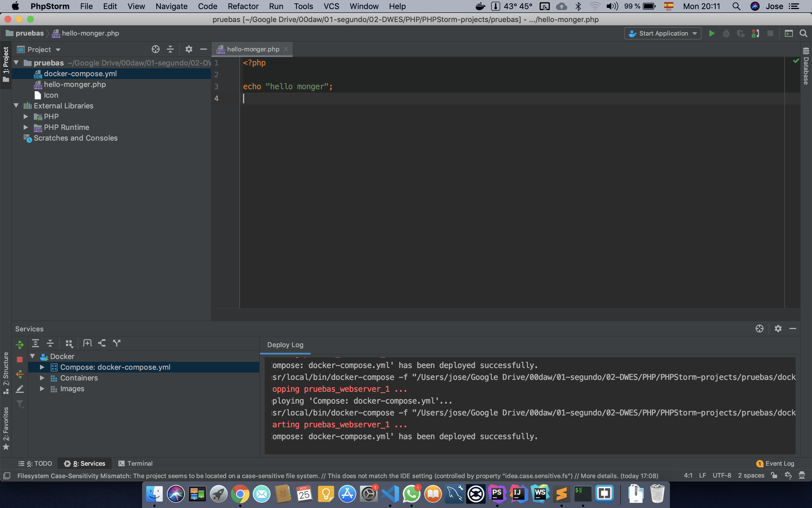The width and height of the screenshot is (812, 508).
Task: Collapse all in Project panel toolbar
Action: 170,49
